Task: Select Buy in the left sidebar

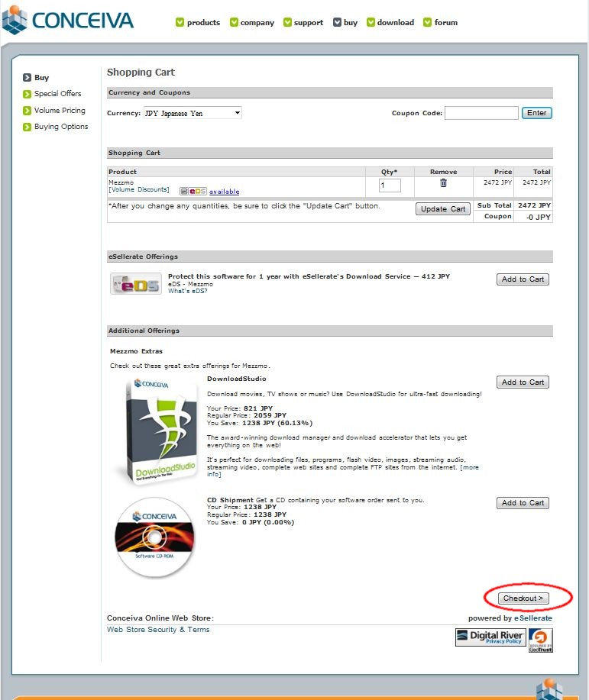Action: [x=41, y=78]
